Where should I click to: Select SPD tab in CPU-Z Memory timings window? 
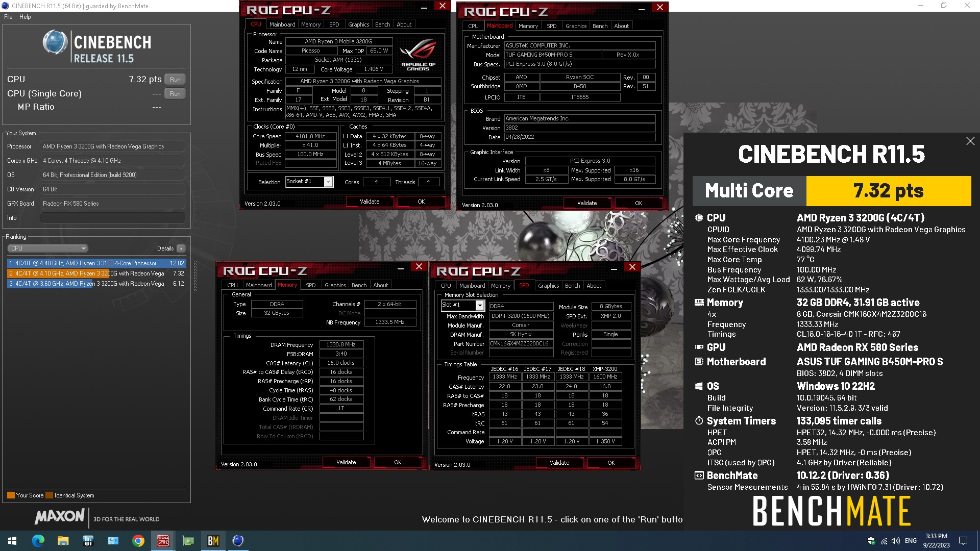tap(310, 285)
